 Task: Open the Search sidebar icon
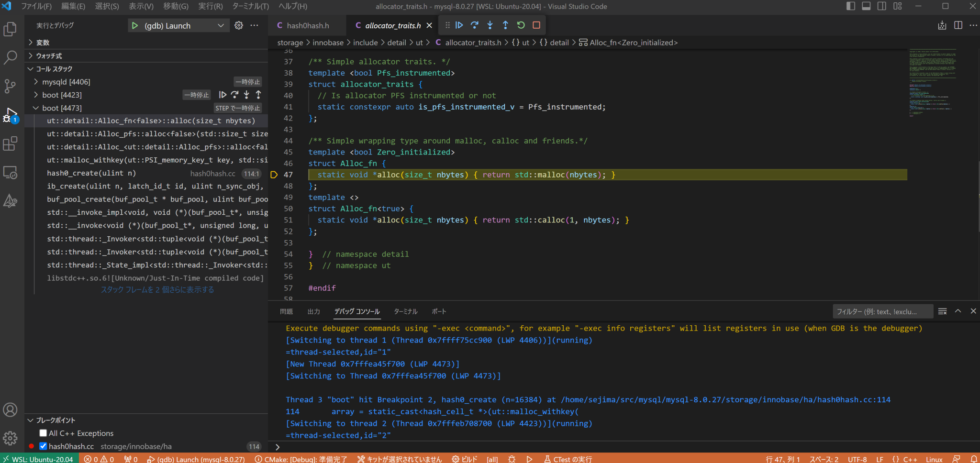click(x=10, y=57)
